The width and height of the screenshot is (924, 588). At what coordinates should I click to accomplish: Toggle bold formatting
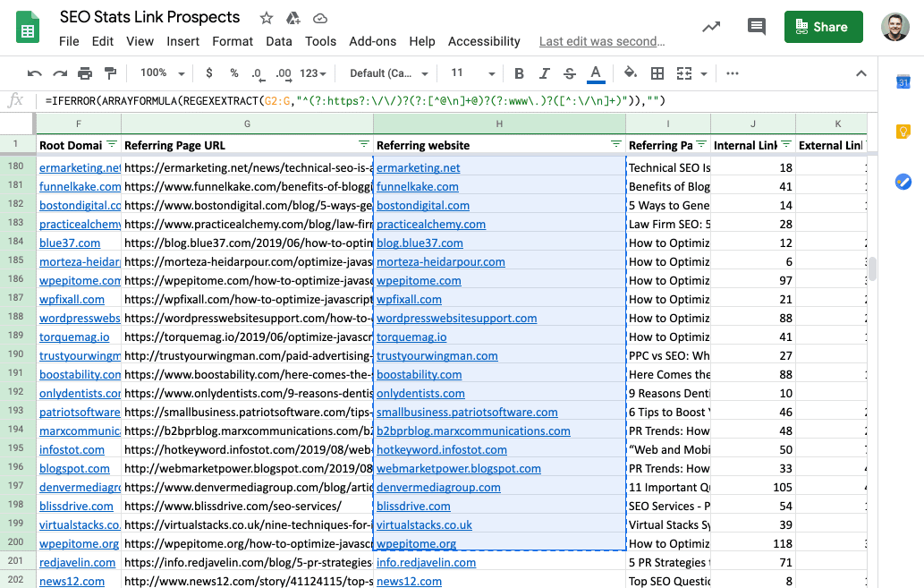(519, 73)
